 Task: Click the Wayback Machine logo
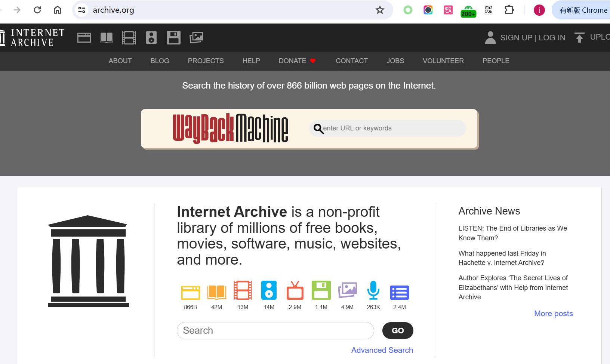[230, 128]
